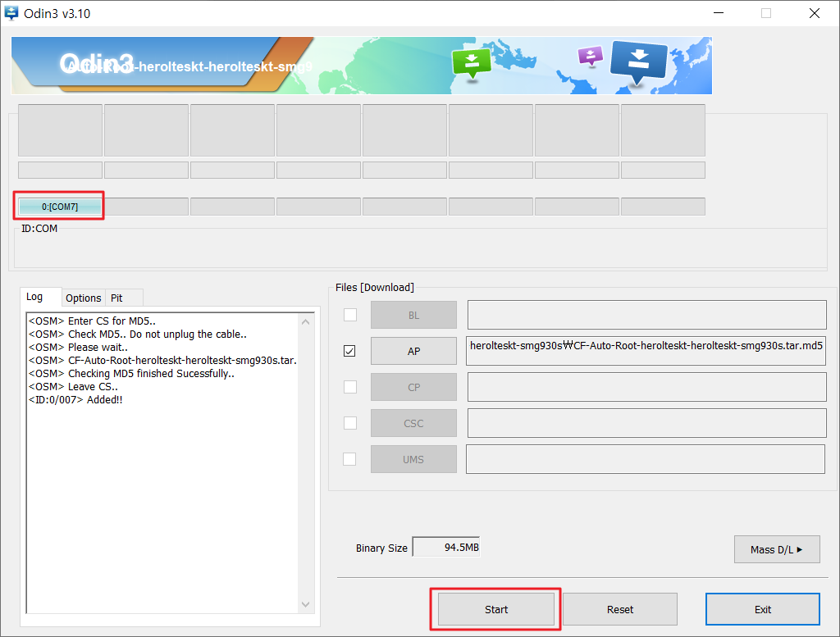Click the Reset button
The width and height of the screenshot is (840, 637).
point(620,609)
